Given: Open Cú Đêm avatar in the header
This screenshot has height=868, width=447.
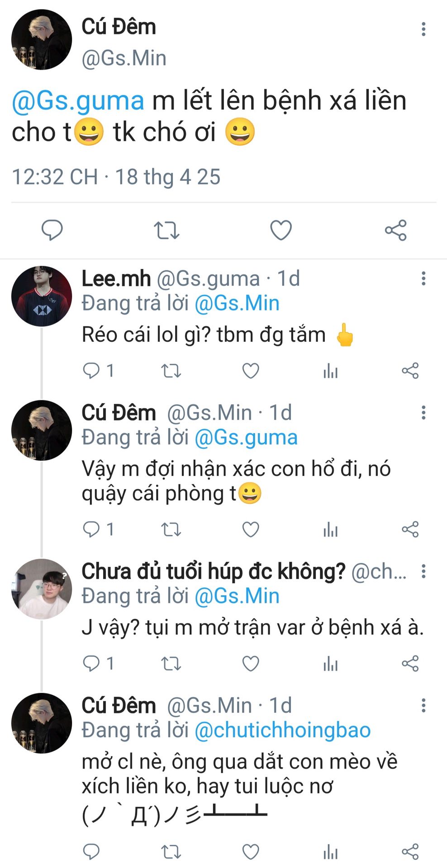Looking at the screenshot, I should 42,39.
